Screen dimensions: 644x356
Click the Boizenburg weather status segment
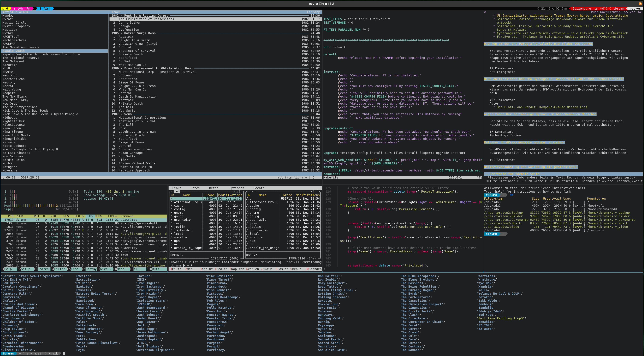[590, 9]
